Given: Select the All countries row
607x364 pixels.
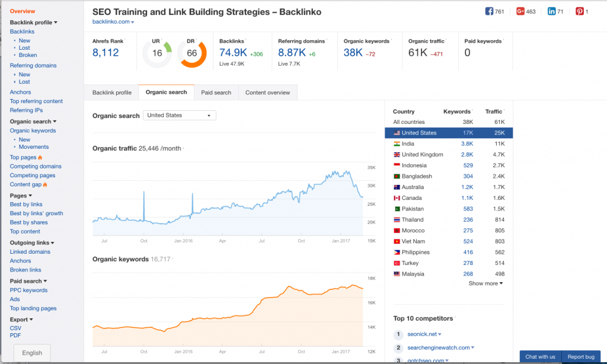Looking at the screenshot, I should click(449, 122).
